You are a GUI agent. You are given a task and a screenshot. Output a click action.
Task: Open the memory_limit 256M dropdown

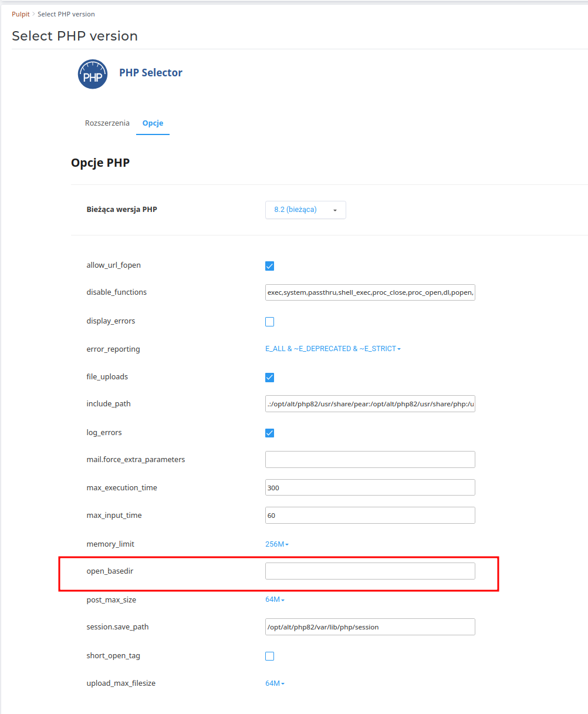(276, 544)
